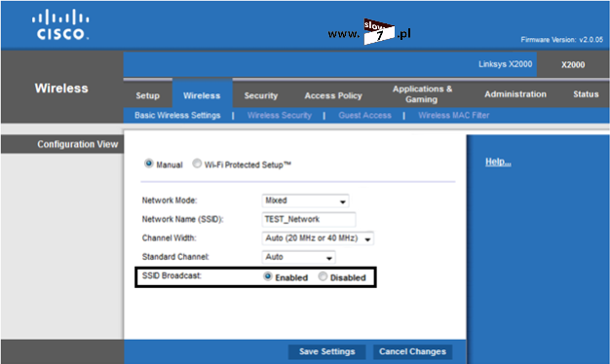Select Wi-Fi Protected Setup radio button
Screen dimensions: 610x364
point(197,164)
